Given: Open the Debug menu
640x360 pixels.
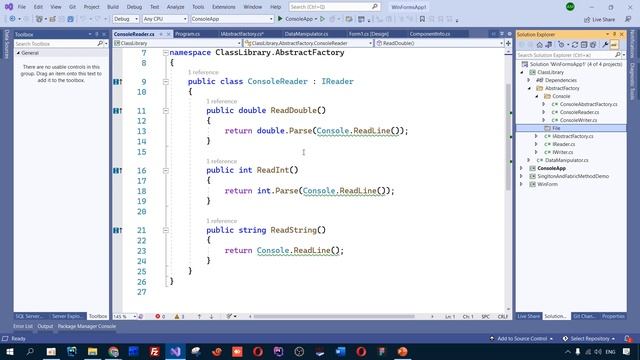Looking at the screenshot, I should pyautogui.click(x=134, y=7).
